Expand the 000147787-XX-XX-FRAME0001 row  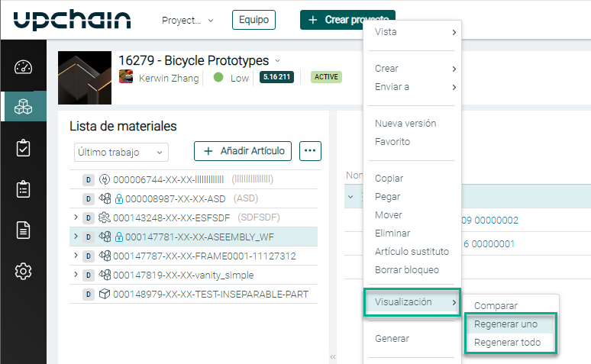pyautogui.click(x=76, y=255)
